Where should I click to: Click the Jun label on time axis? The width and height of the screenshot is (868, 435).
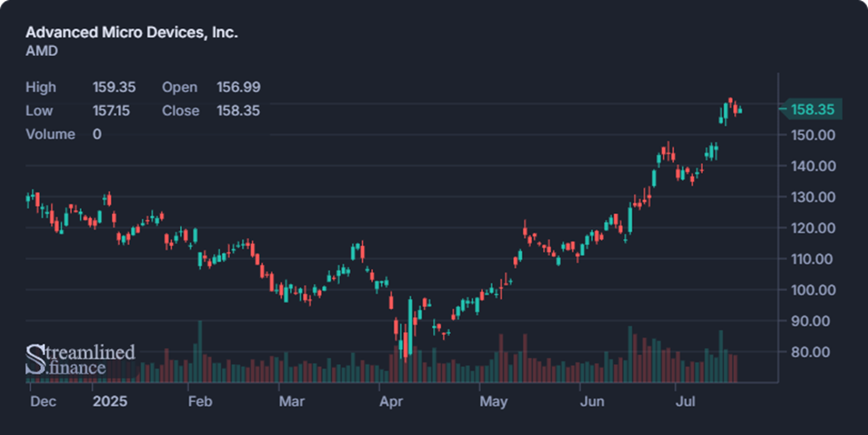coord(592,401)
